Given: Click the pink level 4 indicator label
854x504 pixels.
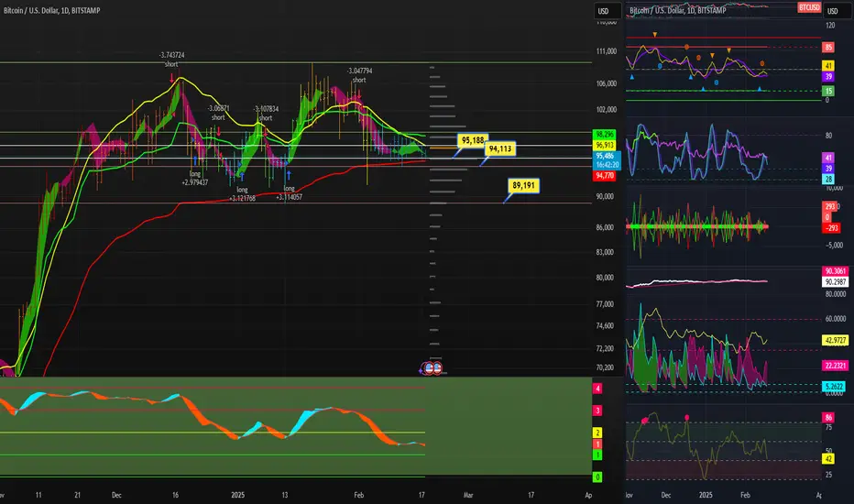Looking at the screenshot, I should [x=597, y=389].
